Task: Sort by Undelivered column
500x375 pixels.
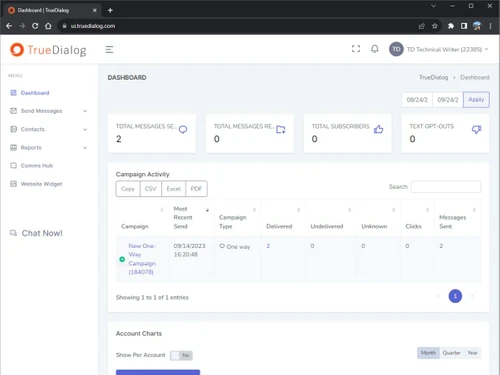Action: point(331,218)
